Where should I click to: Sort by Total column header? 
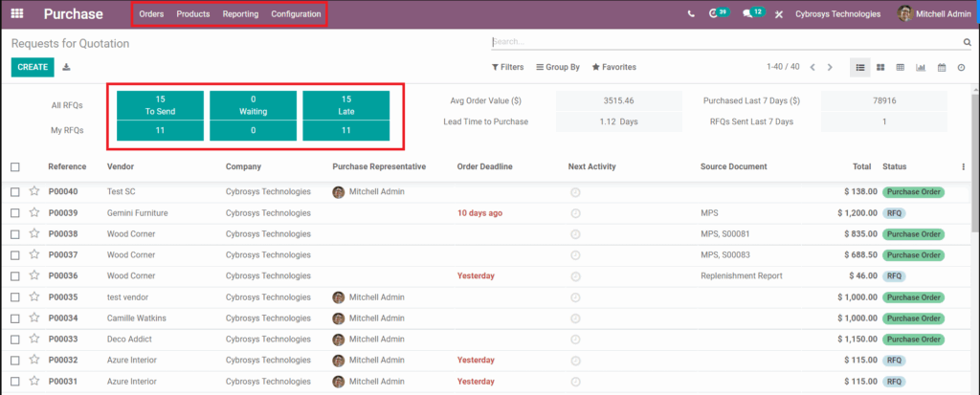click(x=862, y=166)
